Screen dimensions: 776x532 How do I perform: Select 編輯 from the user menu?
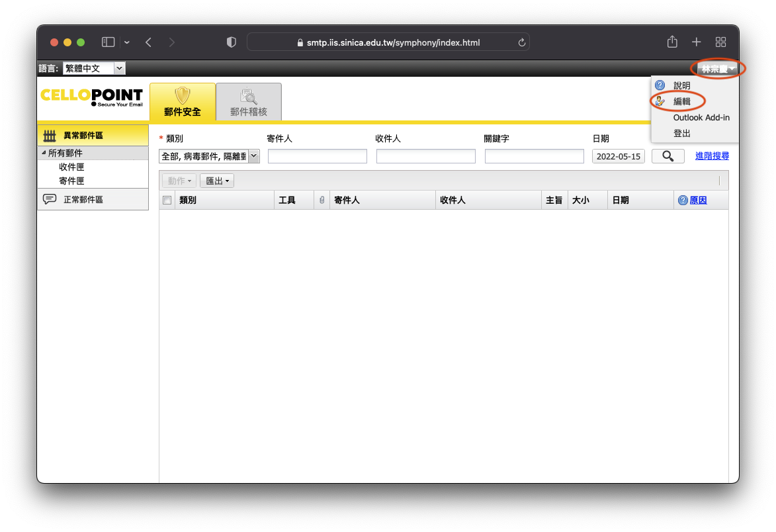tap(681, 101)
